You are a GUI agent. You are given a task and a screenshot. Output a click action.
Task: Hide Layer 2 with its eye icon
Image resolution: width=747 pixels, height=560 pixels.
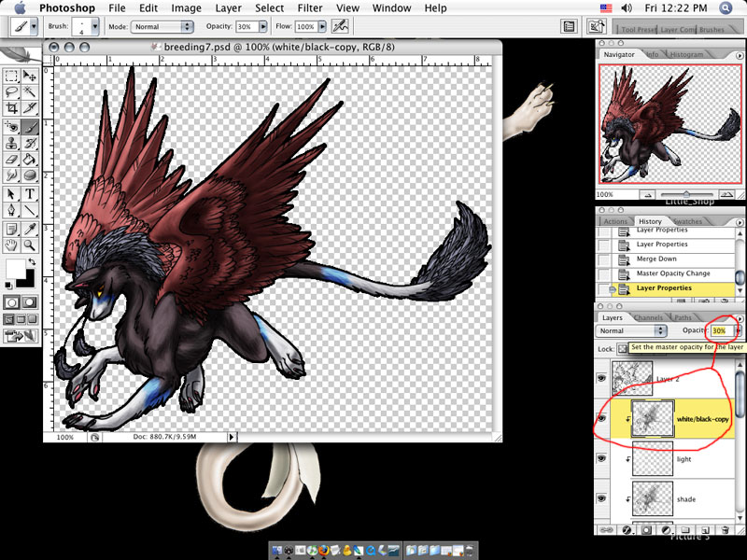(x=601, y=379)
